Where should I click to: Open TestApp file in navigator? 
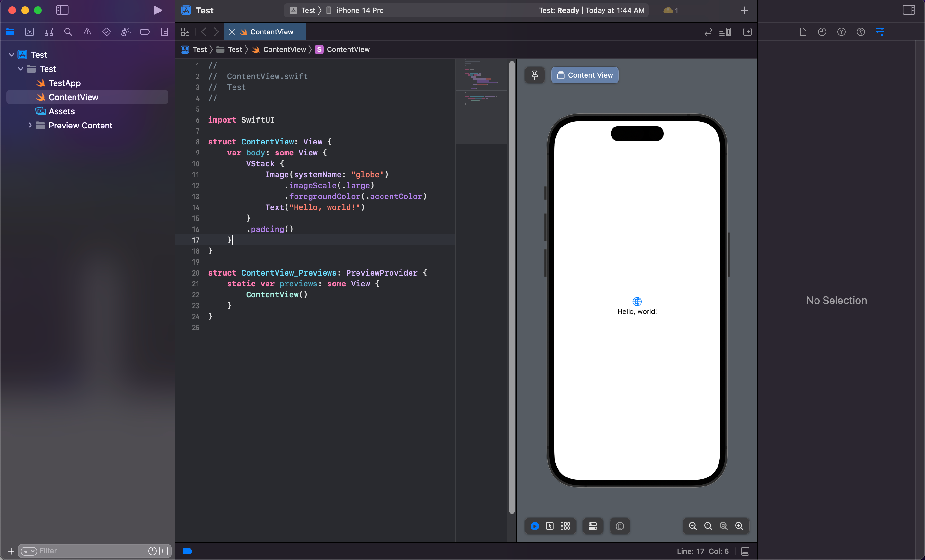65,83
